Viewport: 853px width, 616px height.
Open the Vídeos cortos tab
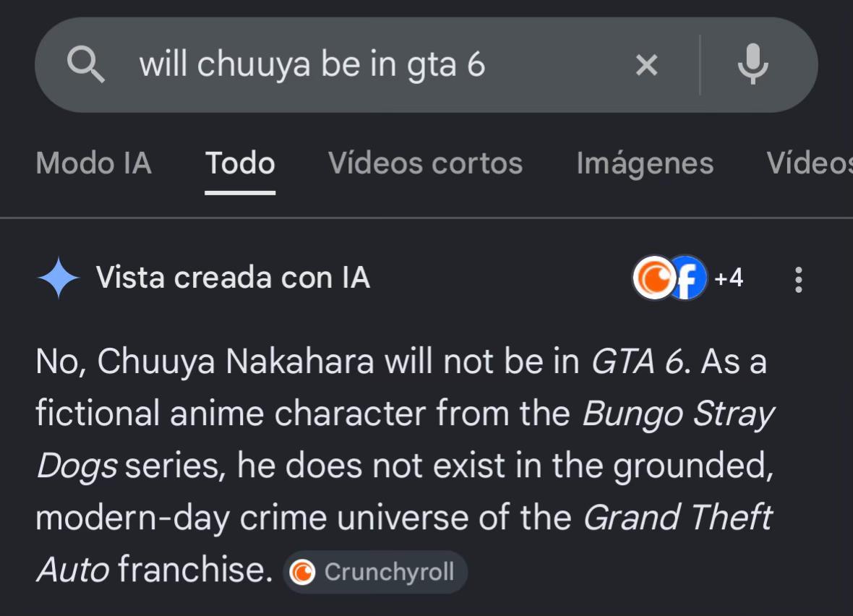[425, 163]
